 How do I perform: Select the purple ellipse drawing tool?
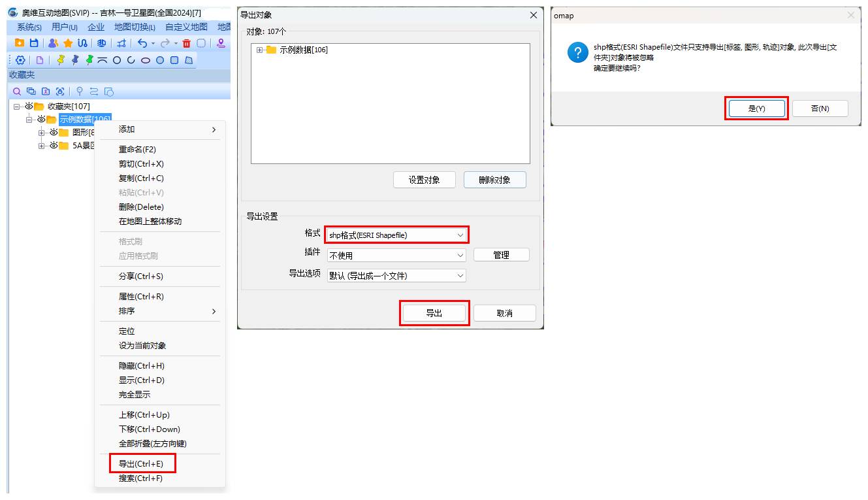146,60
